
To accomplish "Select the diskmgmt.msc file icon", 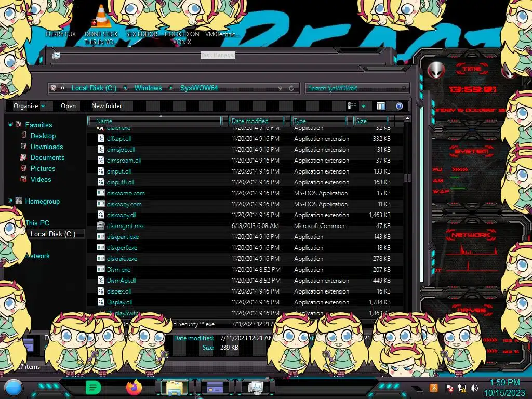I will point(101,225).
